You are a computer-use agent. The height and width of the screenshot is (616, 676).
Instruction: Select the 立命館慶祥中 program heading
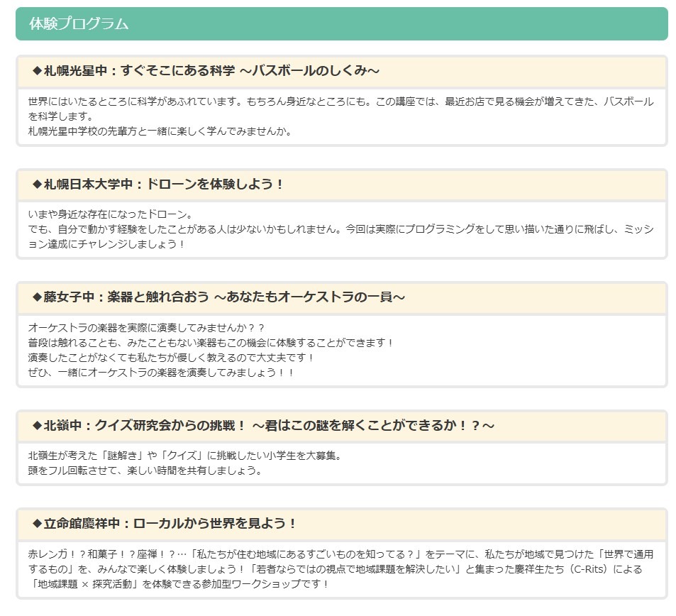coord(164,524)
